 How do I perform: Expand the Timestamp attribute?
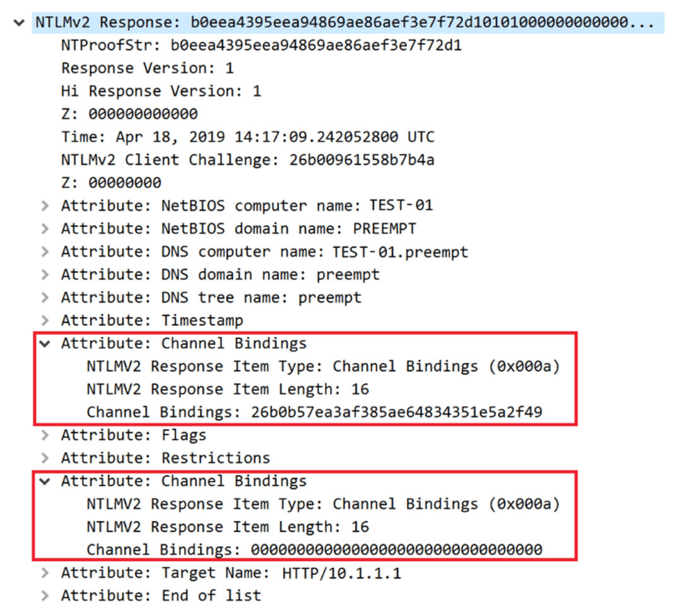tap(45, 320)
